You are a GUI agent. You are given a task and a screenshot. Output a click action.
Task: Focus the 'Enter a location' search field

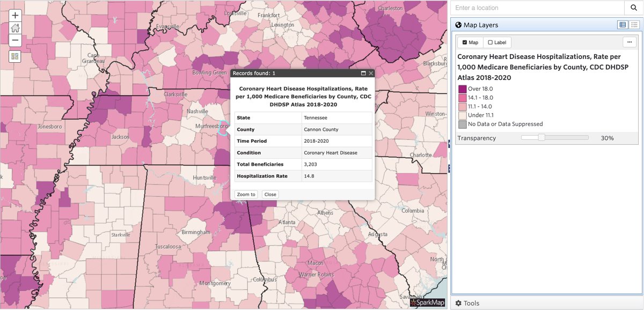537,8
